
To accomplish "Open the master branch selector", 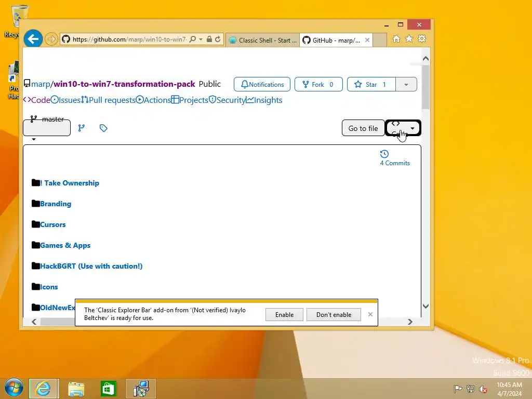I will (47, 127).
